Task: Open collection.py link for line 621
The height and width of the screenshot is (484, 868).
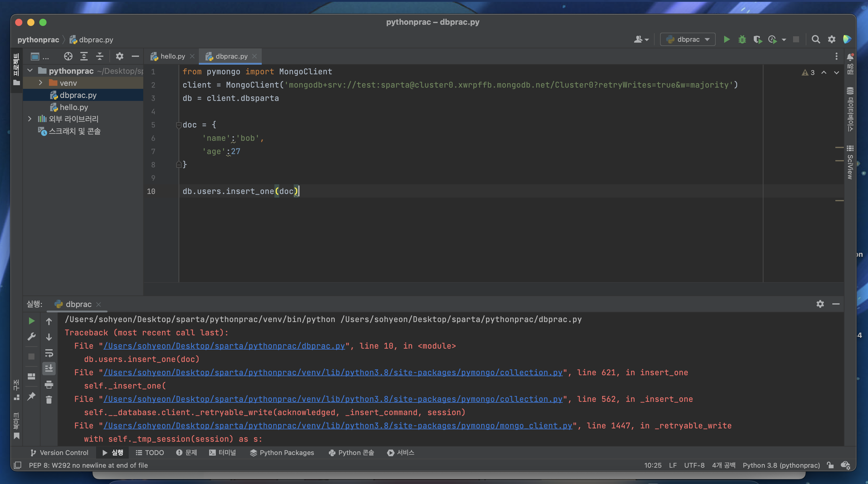Action: 333,373
